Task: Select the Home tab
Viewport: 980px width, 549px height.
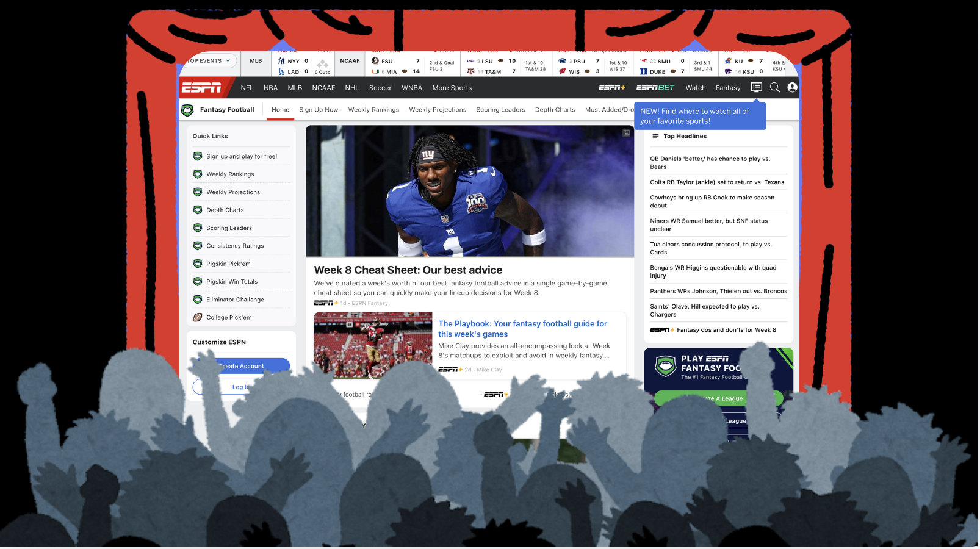Action: (281, 110)
